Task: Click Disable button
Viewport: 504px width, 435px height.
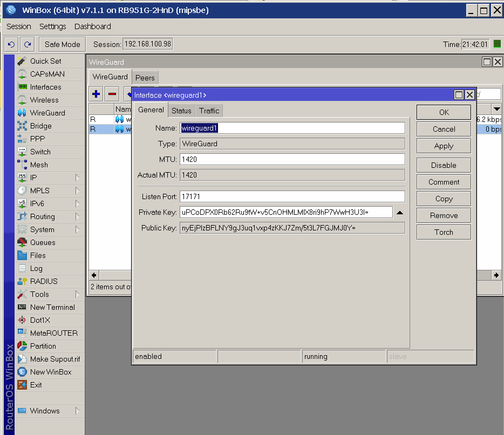Action: click(444, 165)
